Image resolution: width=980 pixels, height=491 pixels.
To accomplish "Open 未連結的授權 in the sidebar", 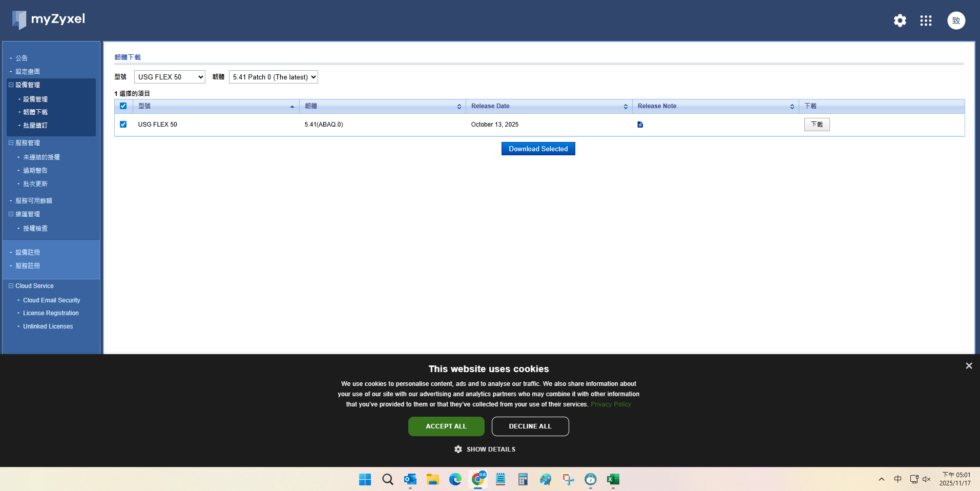I will [x=41, y=157].
